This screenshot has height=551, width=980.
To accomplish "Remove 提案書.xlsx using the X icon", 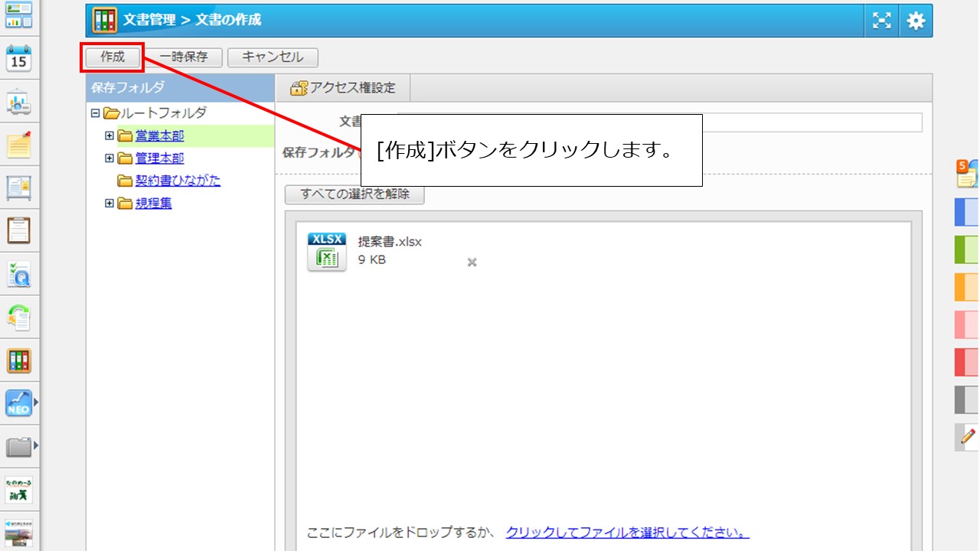I will coord(472,262).
